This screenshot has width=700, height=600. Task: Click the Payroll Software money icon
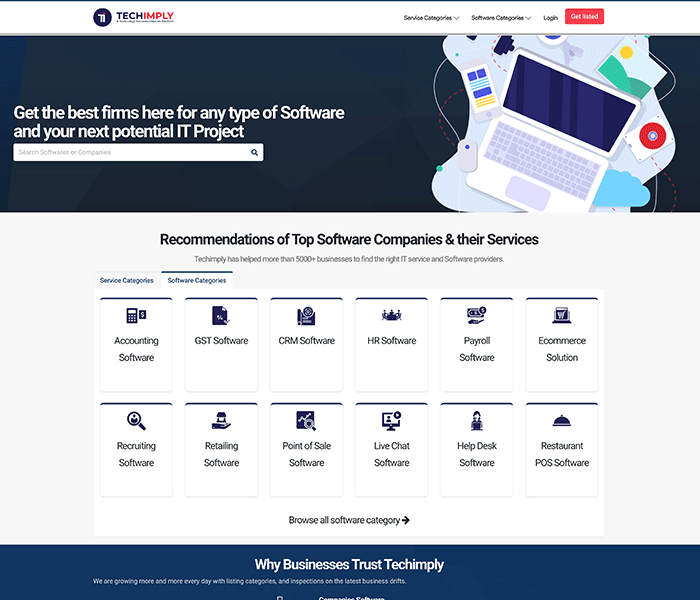point(477,315)
